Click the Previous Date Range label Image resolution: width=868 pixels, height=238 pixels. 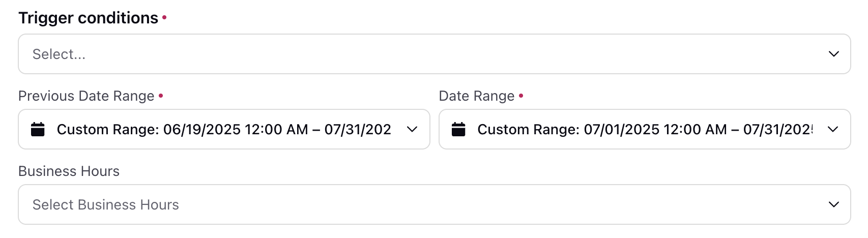click(86, 96)
